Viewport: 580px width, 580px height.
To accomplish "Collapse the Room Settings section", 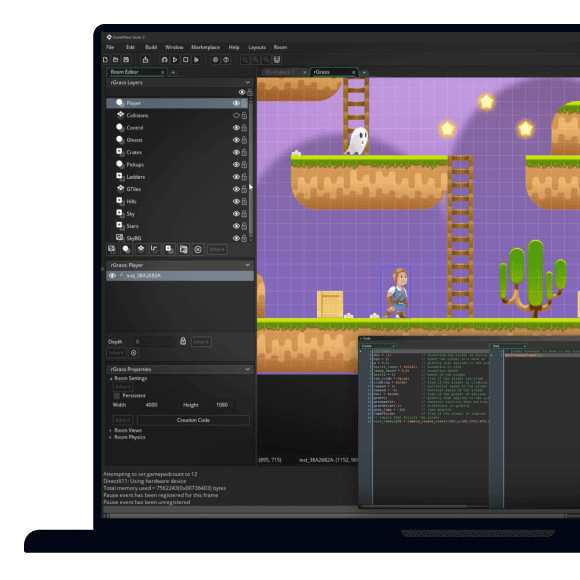I will 111,378.
